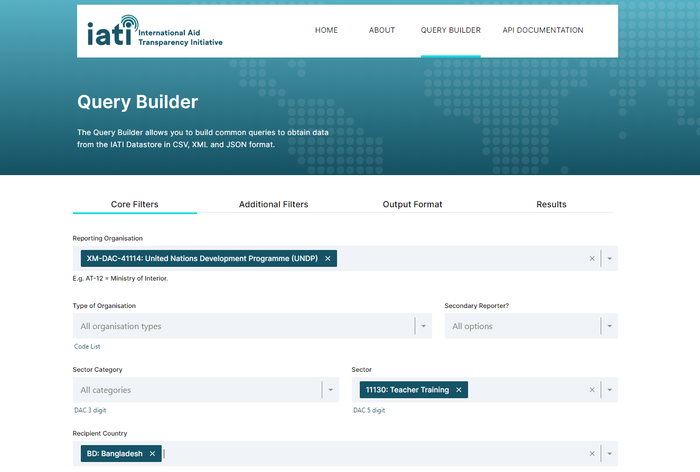Switch to the Additional Filters tab
The height and width of the screenshot is (472, 700).
(x=274, y=204)
